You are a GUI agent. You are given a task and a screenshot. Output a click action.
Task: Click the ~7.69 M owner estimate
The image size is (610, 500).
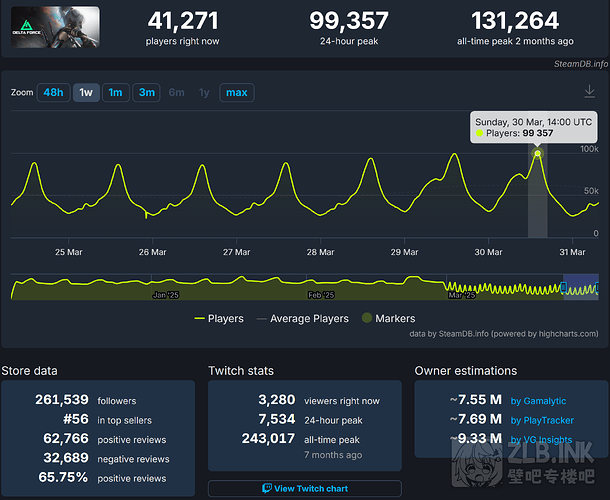(476, 419)
